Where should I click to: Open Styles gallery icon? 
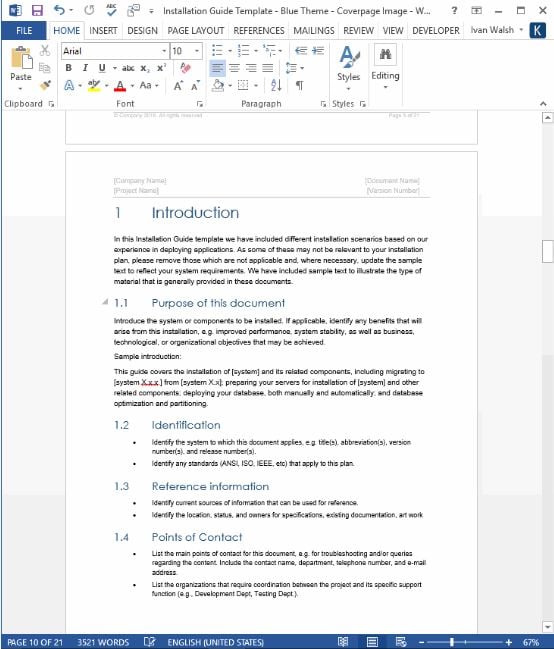pyautogui.click(x=349, y=57)
